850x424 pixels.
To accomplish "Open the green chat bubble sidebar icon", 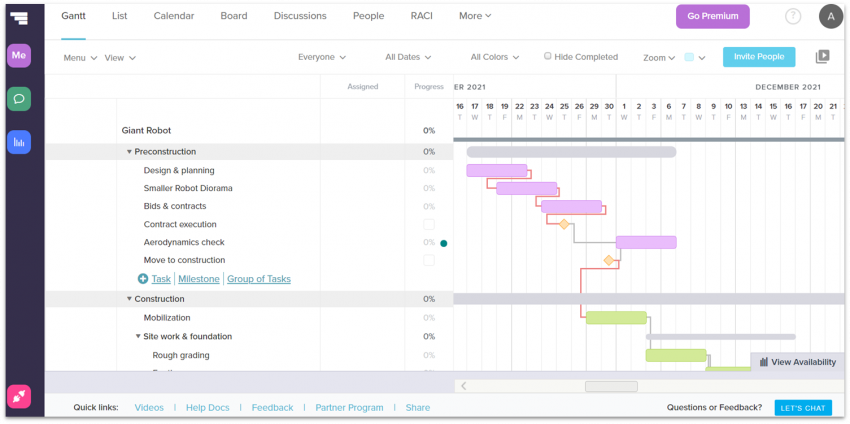I will point(19,99).
